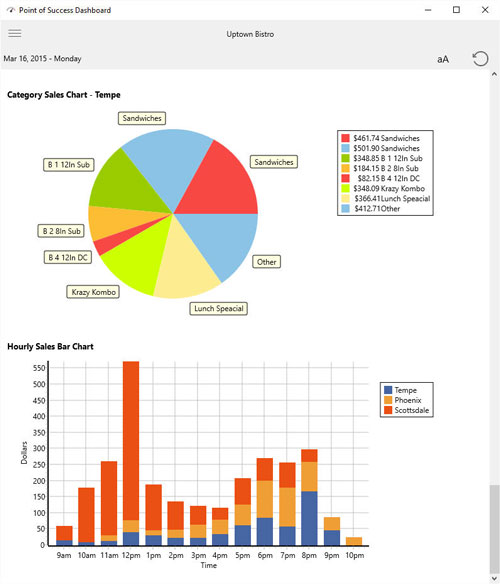Screen dimensions: 500x584
Task: Click the dashboard gauge icon in title bar
Action: coord(10,10)
